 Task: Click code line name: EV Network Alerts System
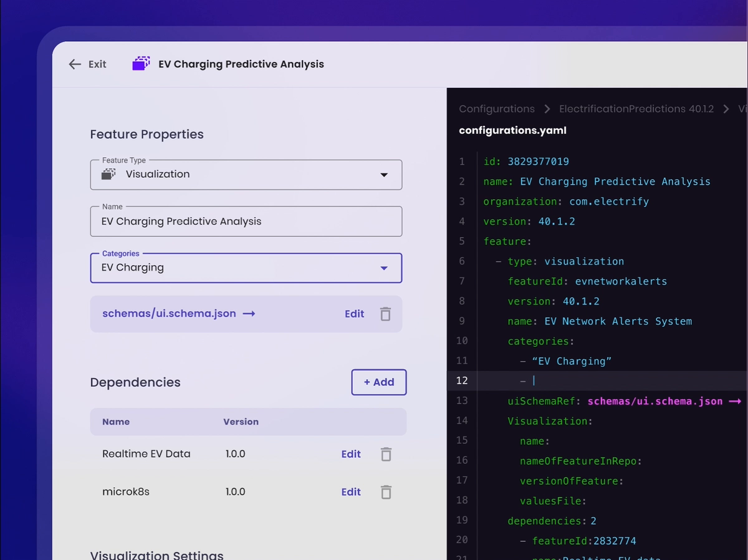600,321
